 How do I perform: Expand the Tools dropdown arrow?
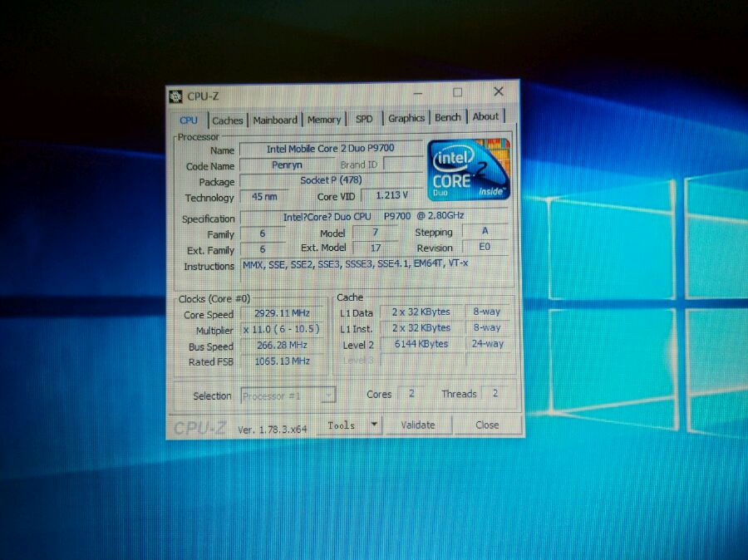pos(375,425)
